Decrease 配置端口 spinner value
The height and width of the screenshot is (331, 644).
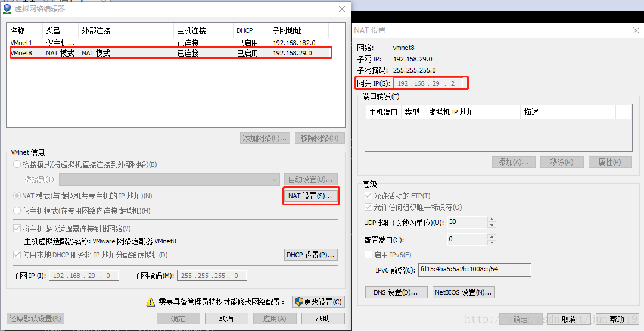pos(492,242)
